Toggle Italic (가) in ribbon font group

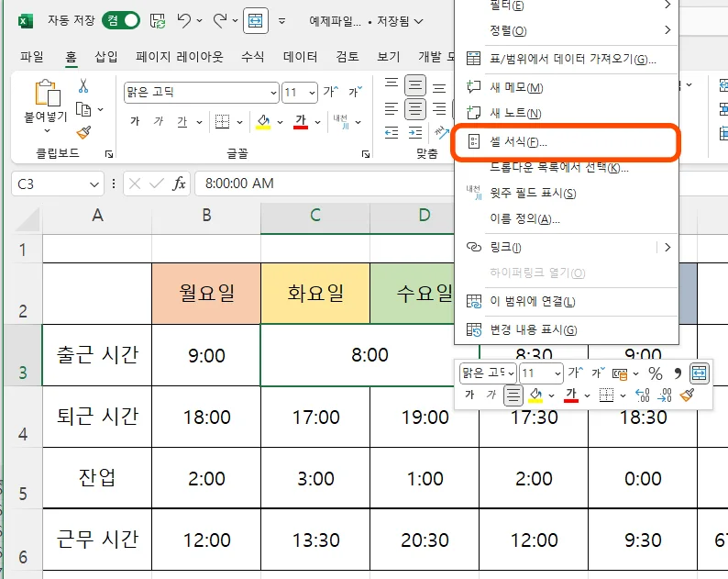coord(159,121)
